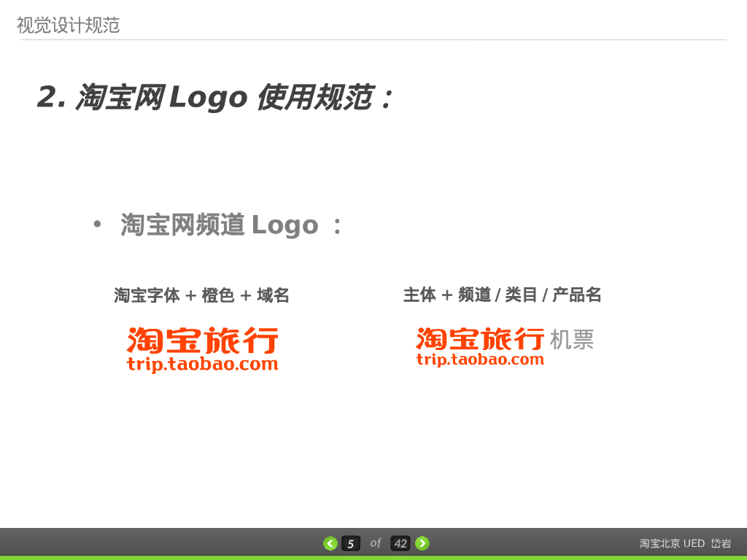Click the total pages count 42
The height and width of the screenshot is (560, 747).
400,543
